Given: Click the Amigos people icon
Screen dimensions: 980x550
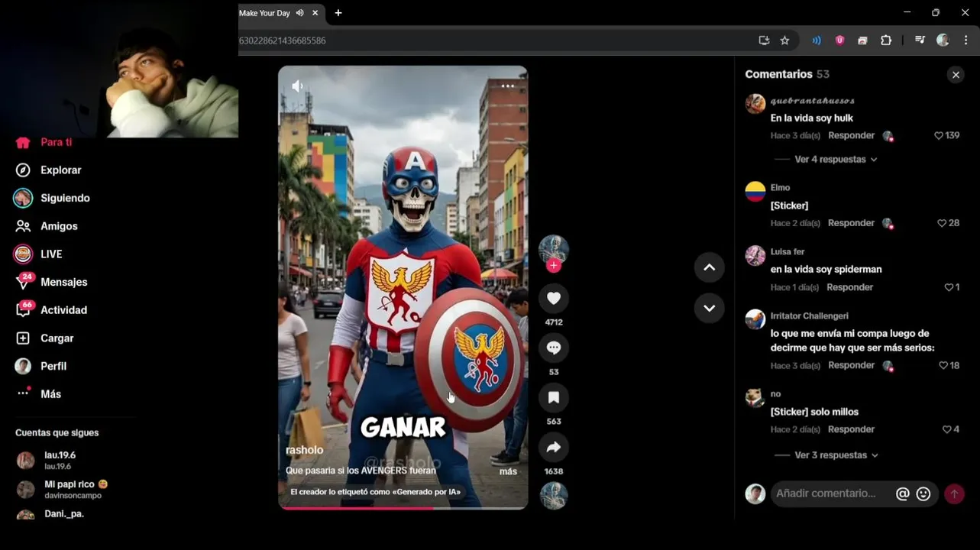Looking at the screenshot, I should click(x=23, y=226).
